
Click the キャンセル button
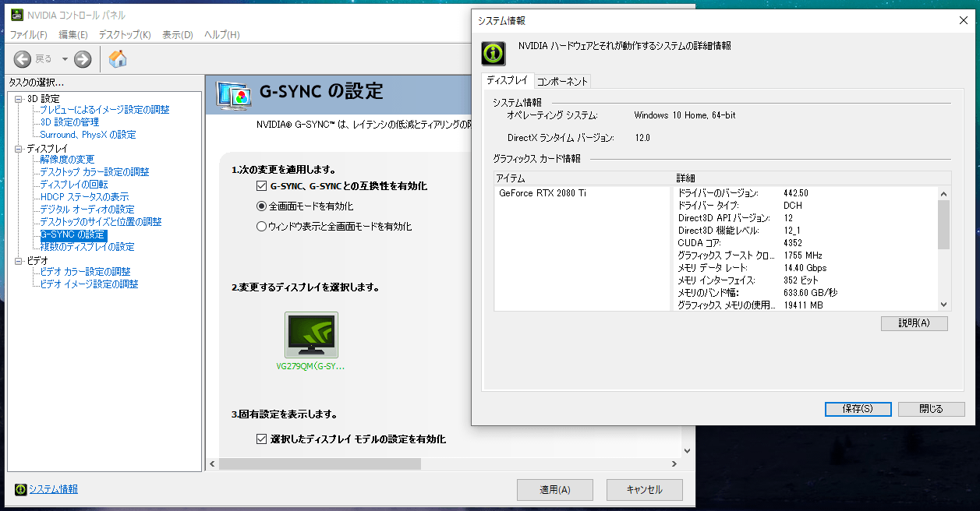[x=645, y=490]
